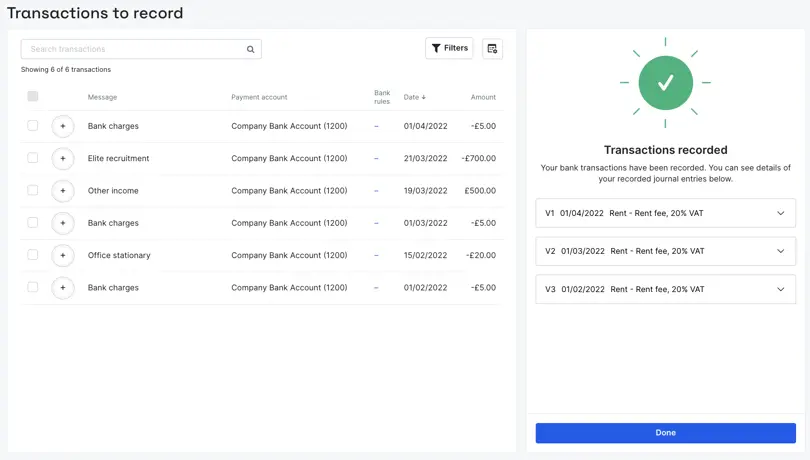Click plus icon for 01/04/2022 Bank charges
This screenshot has height=460, width=810.
tap(63, 126)
